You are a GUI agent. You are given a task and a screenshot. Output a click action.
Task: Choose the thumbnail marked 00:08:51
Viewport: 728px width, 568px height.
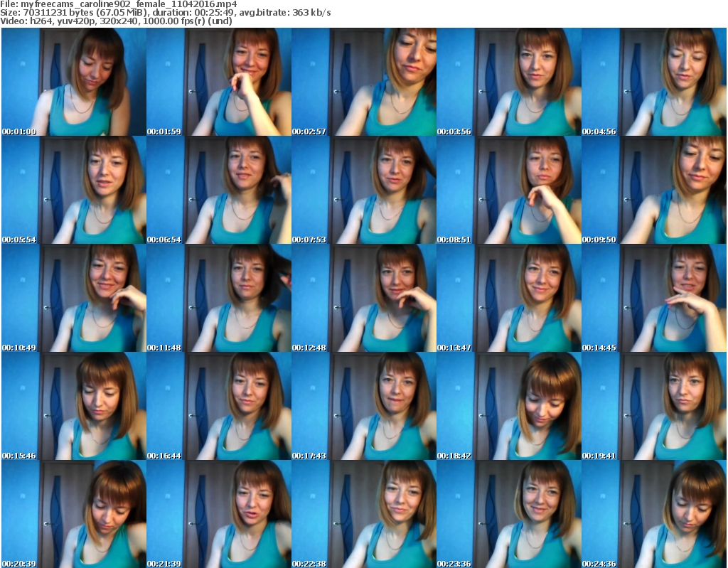509,190
